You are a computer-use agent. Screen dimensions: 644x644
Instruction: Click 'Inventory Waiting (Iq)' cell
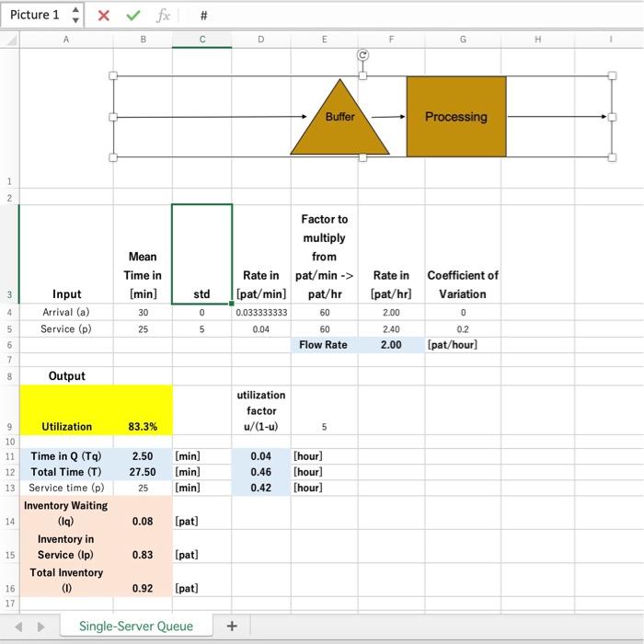point(66,512)
